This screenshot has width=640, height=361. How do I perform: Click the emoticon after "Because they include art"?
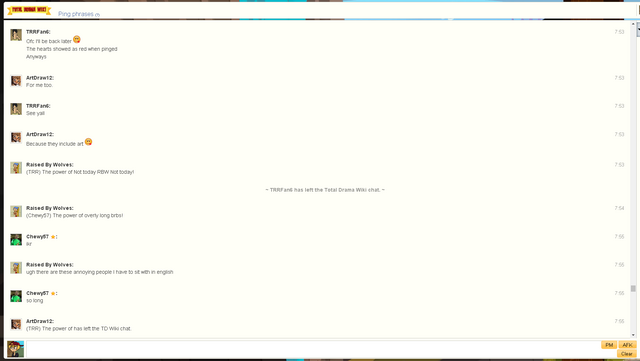88,142
